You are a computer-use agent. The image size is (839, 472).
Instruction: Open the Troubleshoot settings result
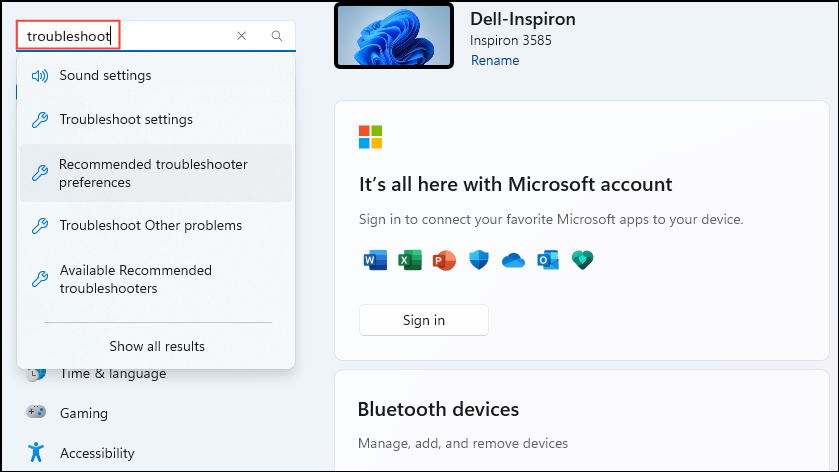point(156,119)
